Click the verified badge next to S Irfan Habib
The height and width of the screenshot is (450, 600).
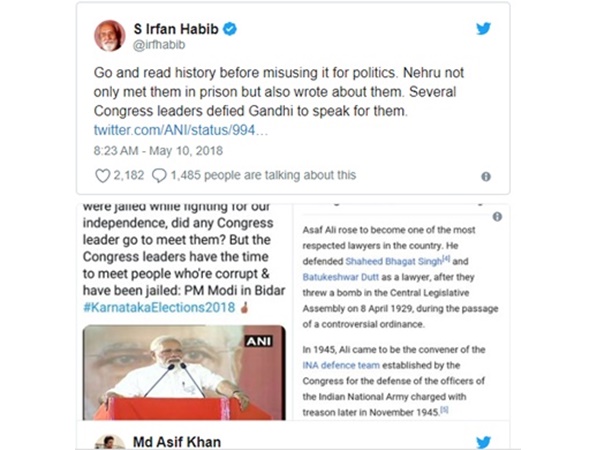pyautogui.click(x=230, y=29)
